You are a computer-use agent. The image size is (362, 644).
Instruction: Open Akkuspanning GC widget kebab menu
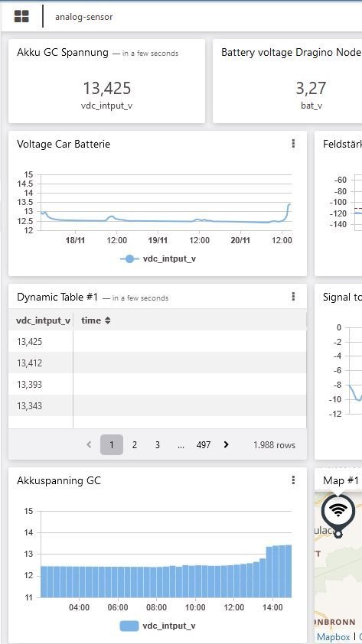[x=293, y=480]
